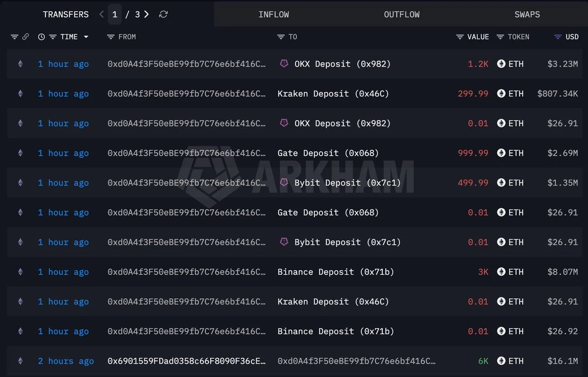This screenshot has width=588, height=377.
Task: Click the 1.2K value cell
Action: coord(478,64)
